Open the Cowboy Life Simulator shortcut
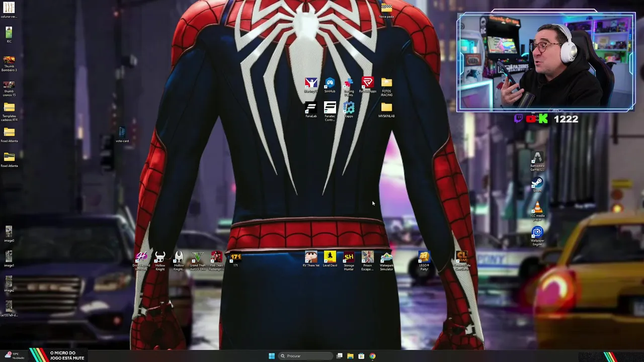 click(462, 261)
